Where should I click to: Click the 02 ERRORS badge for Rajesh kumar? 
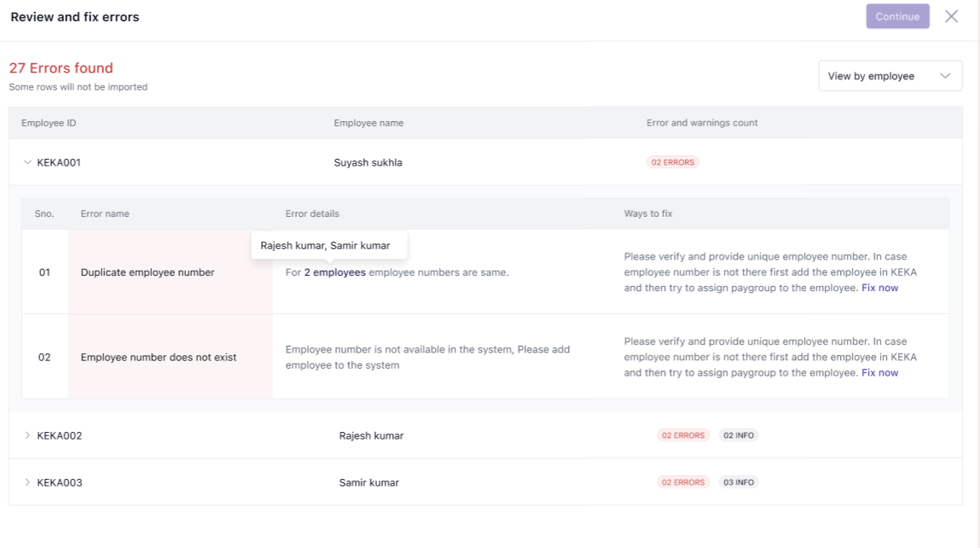pyautogui.click(x=682, y=435)
